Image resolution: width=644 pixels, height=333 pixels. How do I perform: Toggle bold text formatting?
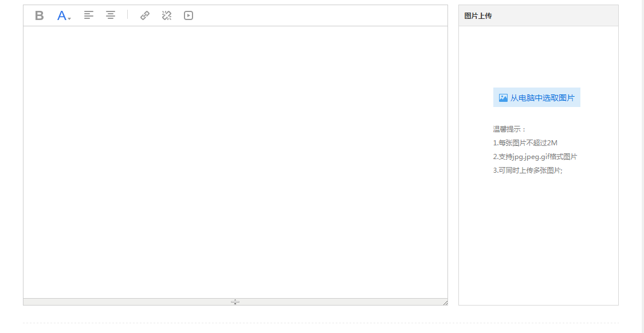pyautogui.click(x=39, y=15)
